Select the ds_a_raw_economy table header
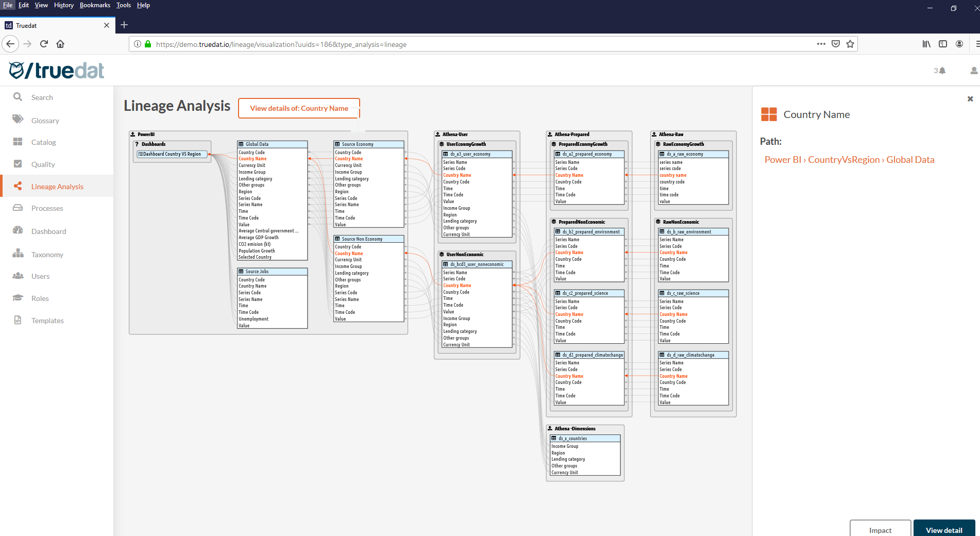980x536 pixels. [x=694, y=154]
